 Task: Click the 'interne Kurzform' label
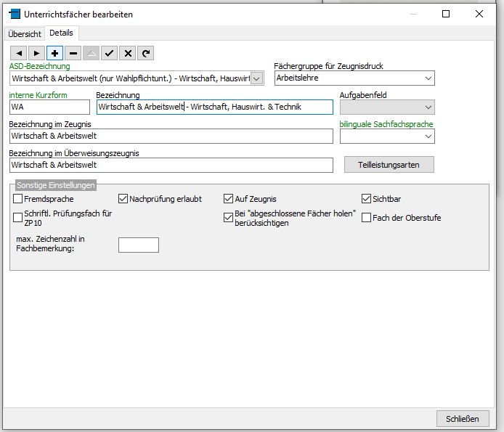point(38,95)
